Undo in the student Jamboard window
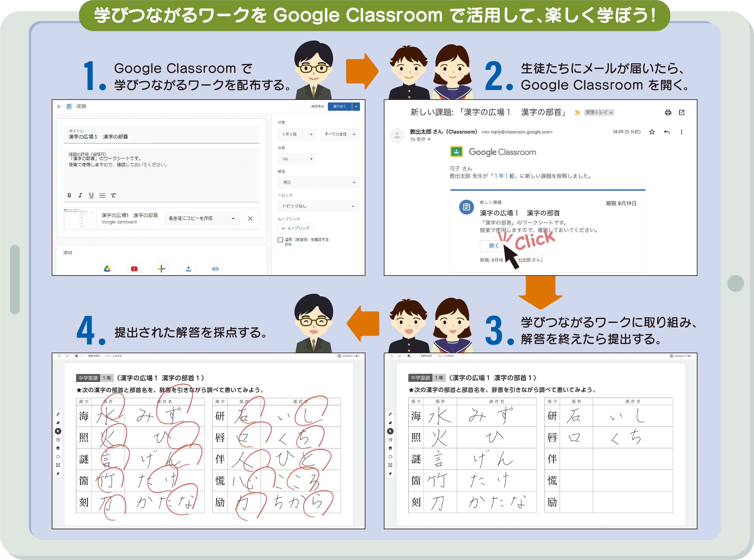This screenshot has height=560, width=754. tap(391, 356)
